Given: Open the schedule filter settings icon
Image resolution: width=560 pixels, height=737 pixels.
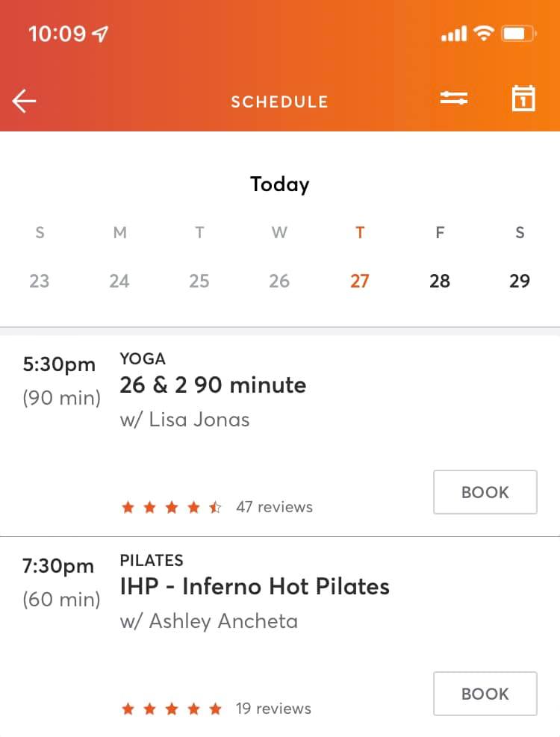Looking at the screenshot, I should click(453, 99).
